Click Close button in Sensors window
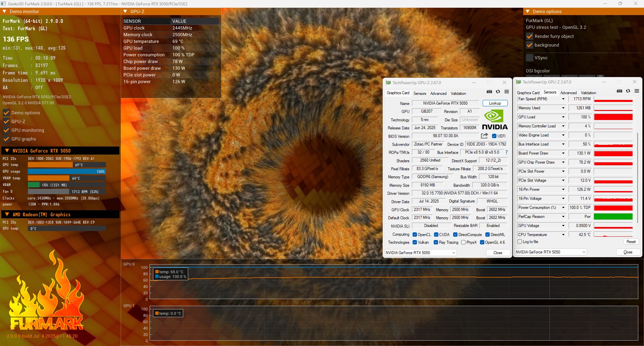The image size is (644, 346). click(628, 252)
